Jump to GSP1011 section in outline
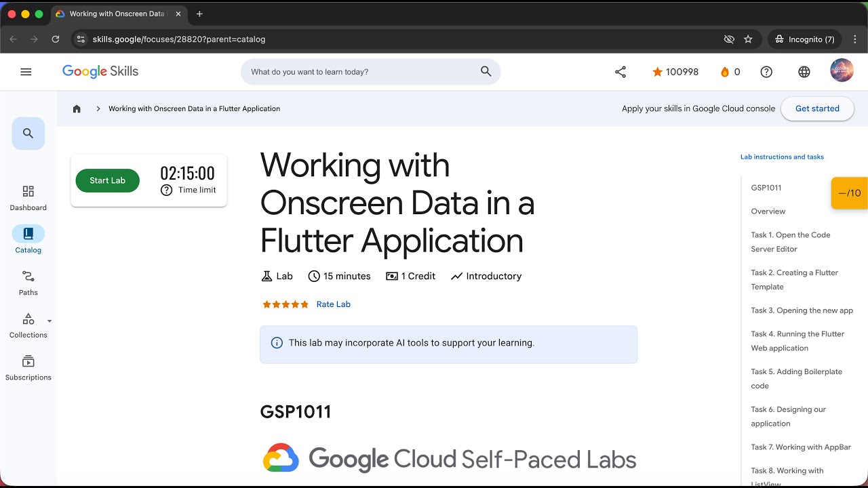This screenshot has height=488, width=868. coord(766,188)
